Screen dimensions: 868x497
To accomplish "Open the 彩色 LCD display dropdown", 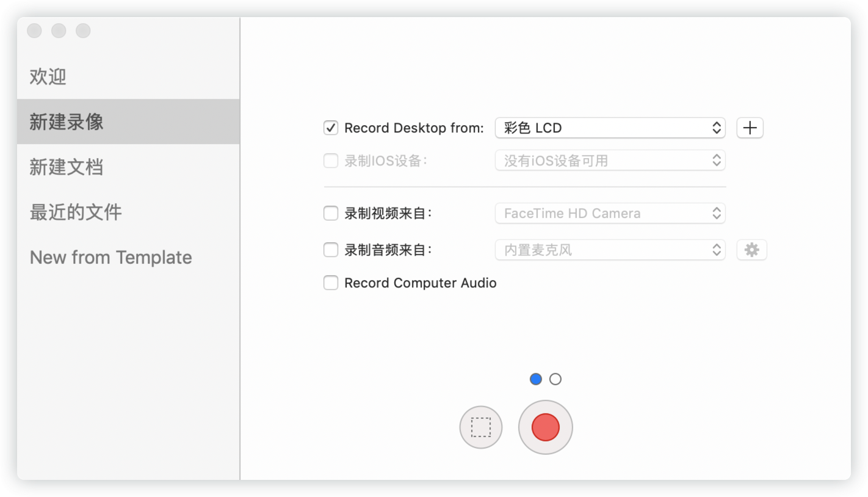I will coord(610,128).
